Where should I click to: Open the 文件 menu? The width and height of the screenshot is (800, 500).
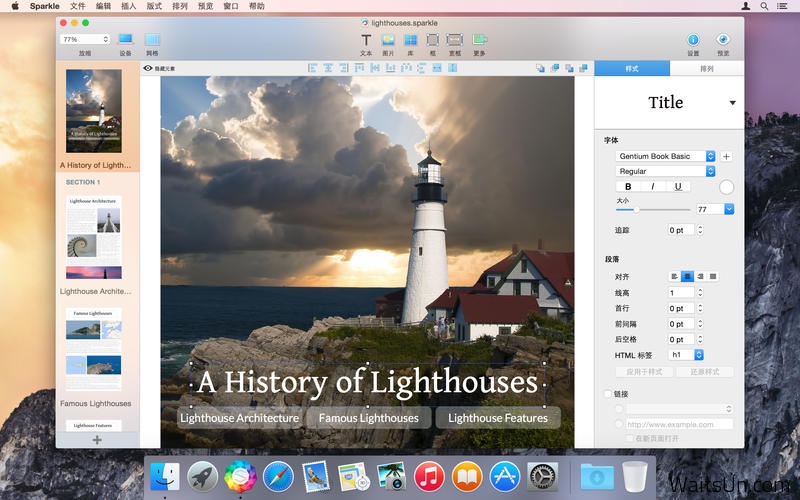coord(78,6)
